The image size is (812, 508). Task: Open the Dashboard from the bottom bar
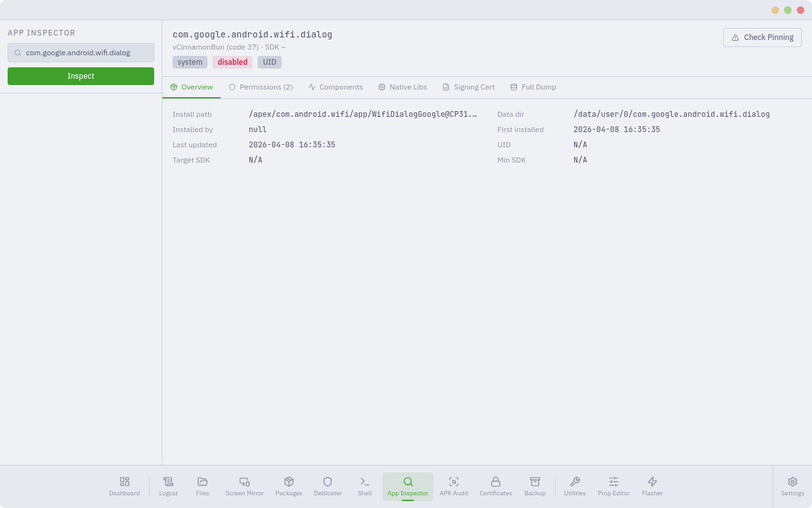tap(124, 486)
